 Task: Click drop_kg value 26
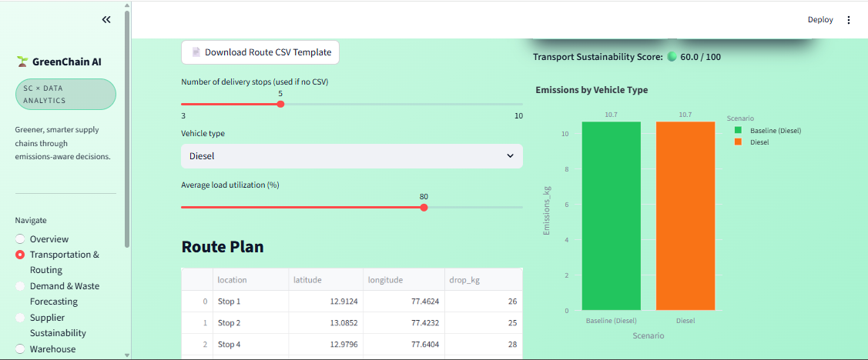(483, 302)
